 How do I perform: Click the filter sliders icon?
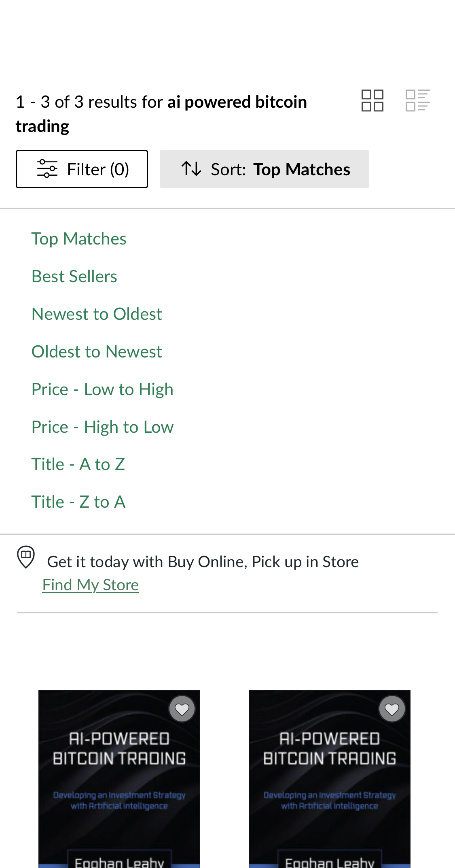click(47, 169)
